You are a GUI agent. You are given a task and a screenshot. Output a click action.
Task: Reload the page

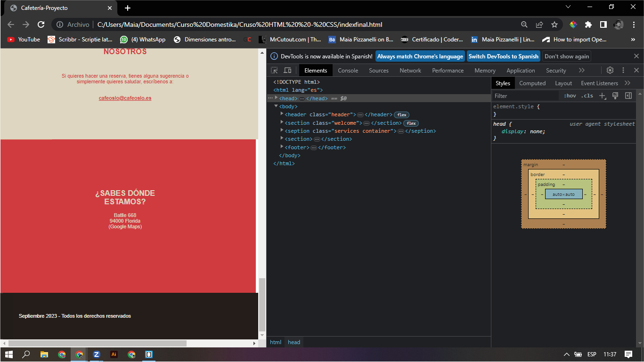click(41, 24)
